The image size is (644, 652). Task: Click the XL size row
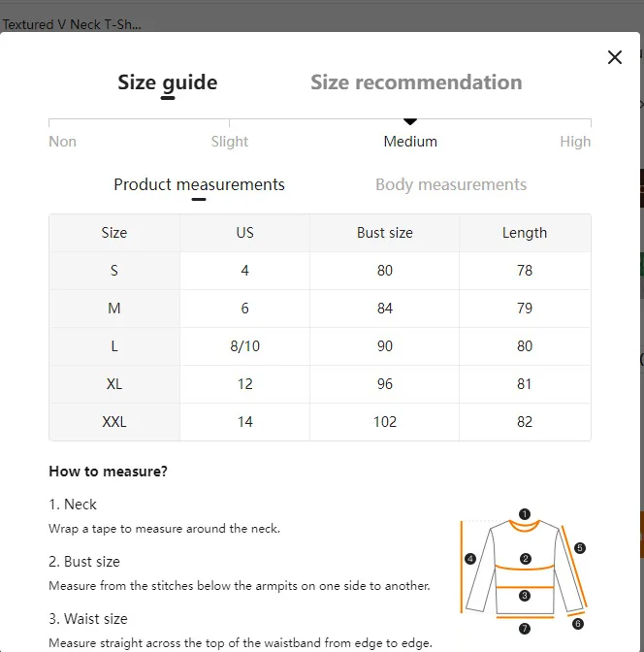(320, 384)
